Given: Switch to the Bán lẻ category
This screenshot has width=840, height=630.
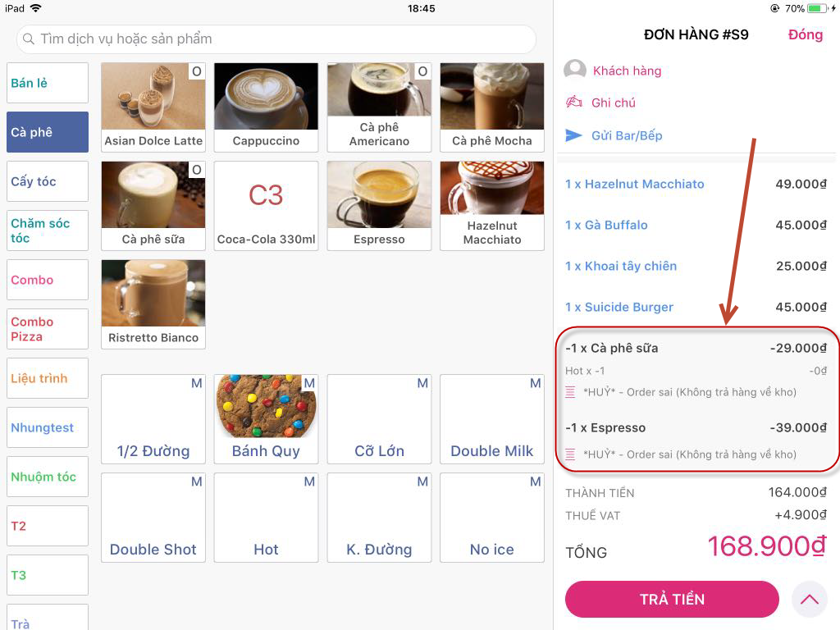Looking at the screenshot, I should click(x=48, y=83).
